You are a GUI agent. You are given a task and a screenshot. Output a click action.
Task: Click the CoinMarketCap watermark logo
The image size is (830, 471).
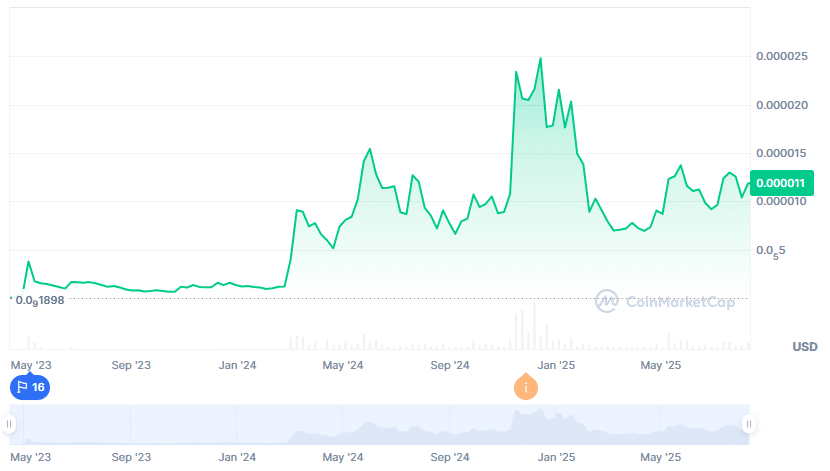coord(665,301)
